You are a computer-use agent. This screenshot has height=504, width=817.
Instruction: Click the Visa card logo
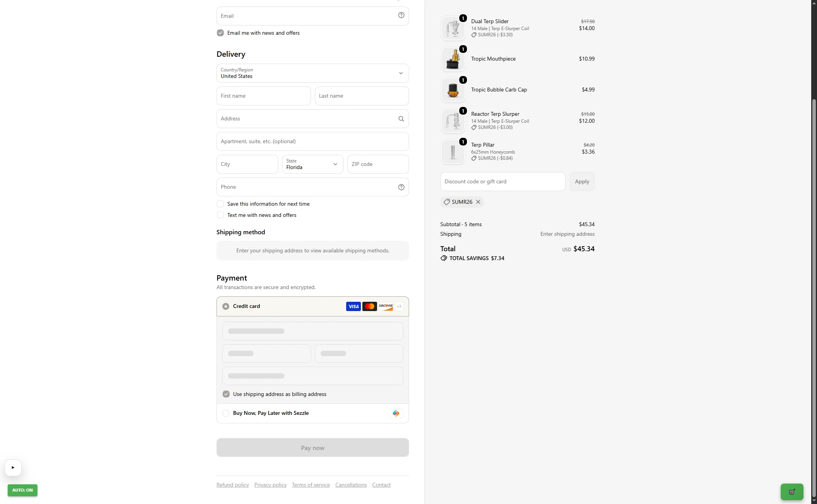pyautogui.click(x=353, y=306)
